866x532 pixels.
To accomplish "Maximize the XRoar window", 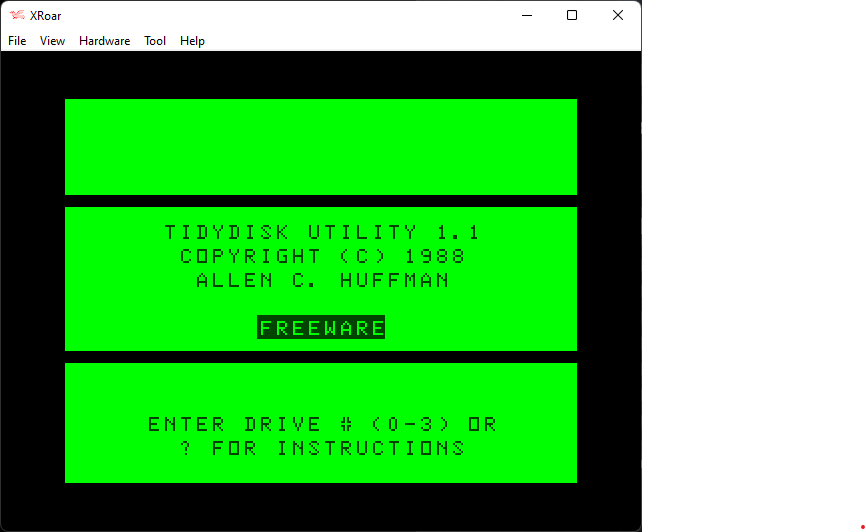I will pyautogui.click(x=572, y=15).
